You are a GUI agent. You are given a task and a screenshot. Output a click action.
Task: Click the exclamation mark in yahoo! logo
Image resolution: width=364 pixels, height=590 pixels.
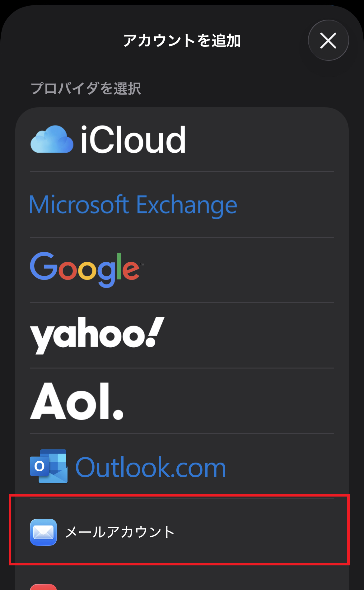154,332
